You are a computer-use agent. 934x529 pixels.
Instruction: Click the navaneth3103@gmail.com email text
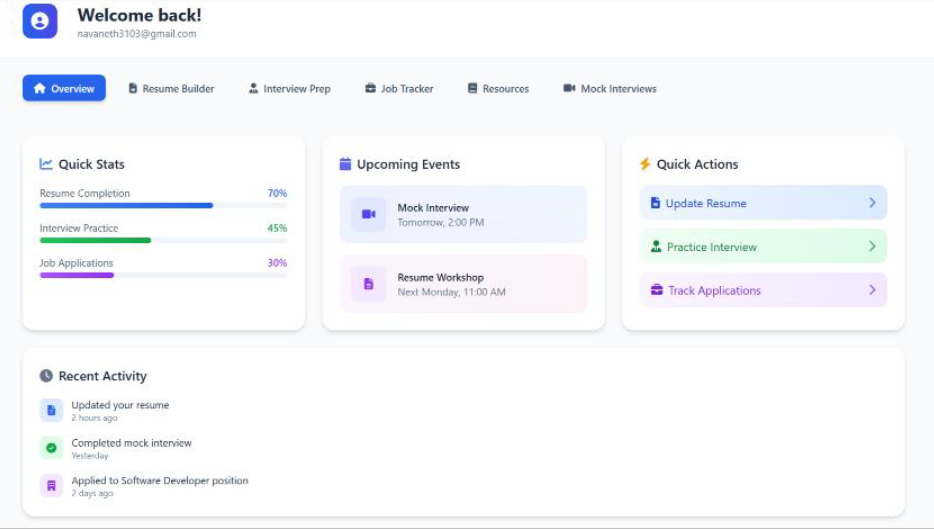pos(137,34)
